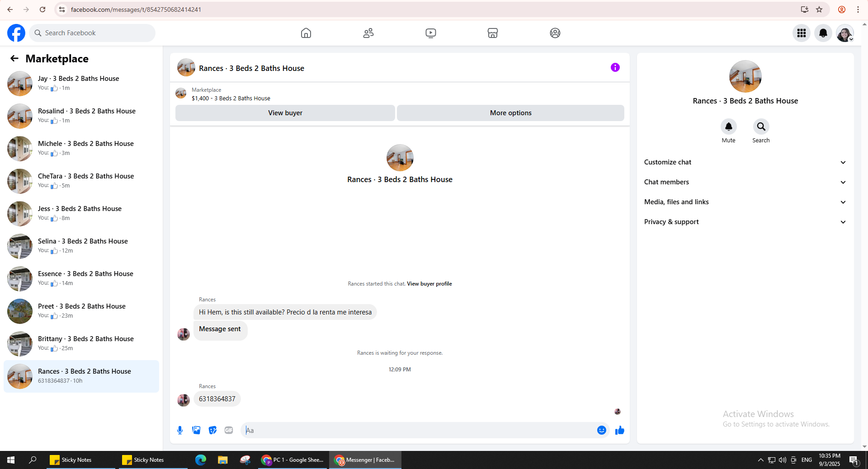Viewport: 868px width, 469px height.
Task: Open Microsoft Edge from the taskbar
Action: (x=201, y=460)
